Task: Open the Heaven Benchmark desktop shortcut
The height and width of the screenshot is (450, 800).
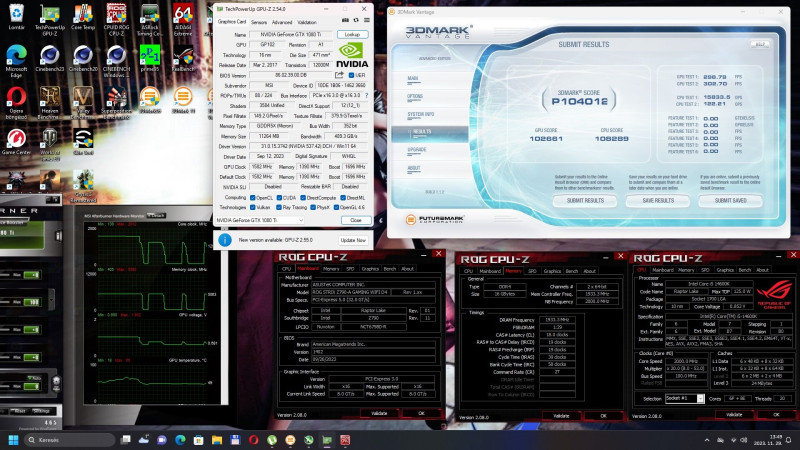Action: tap(49, 103)
